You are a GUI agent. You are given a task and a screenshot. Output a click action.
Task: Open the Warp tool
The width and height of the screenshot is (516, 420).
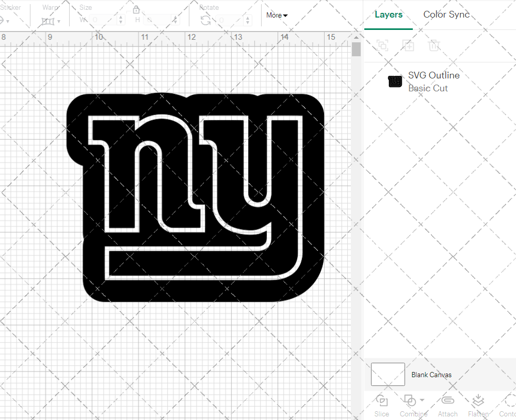pyautogui.click(x=47, y=21)
